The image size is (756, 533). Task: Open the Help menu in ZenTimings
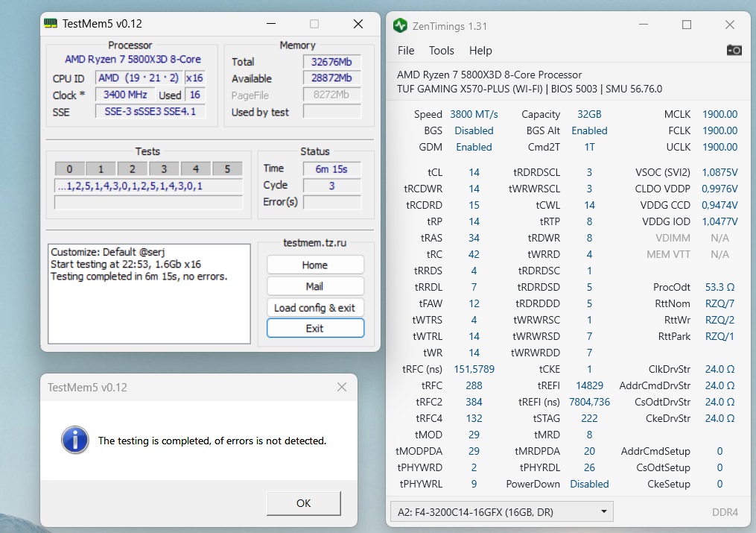[480, 51]
